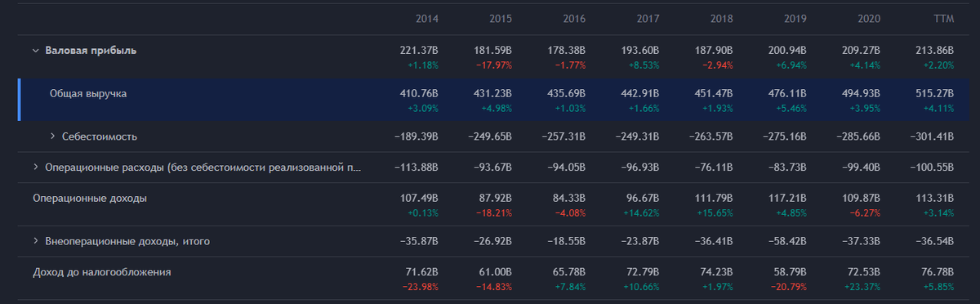
Task: Expand the Себестоимость row chevron
Action: click(52, 136)
